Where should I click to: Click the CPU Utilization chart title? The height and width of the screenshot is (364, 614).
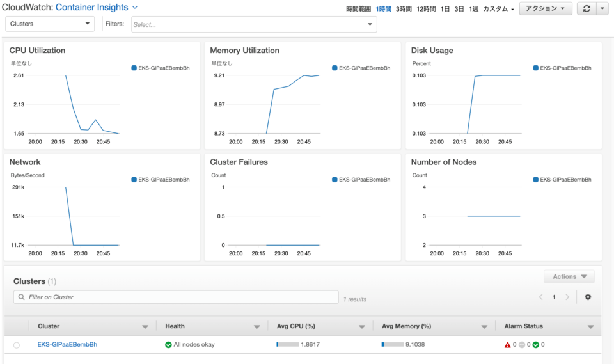point(37,51)
